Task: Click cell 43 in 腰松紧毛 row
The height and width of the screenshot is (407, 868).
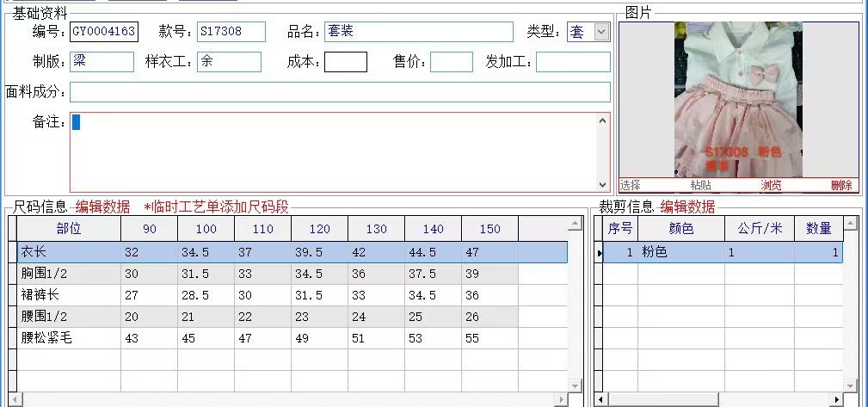Action: (x=150, y=338)
